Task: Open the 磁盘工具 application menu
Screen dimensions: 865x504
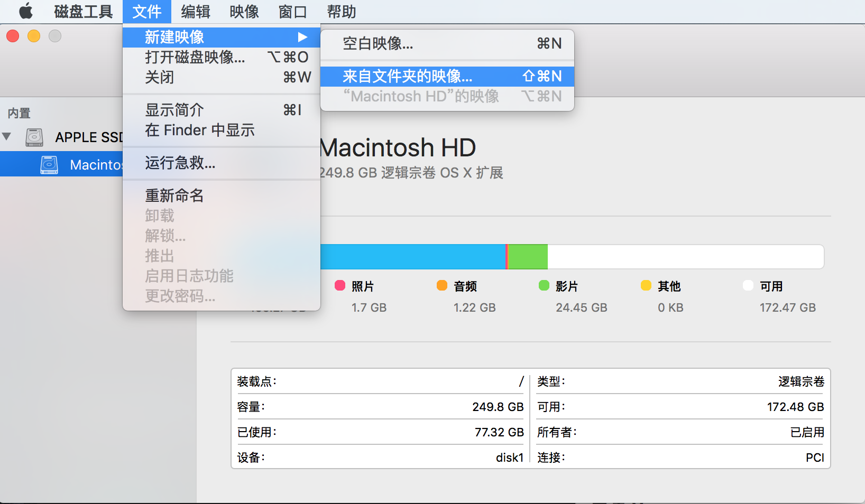Action: [84, 12]
